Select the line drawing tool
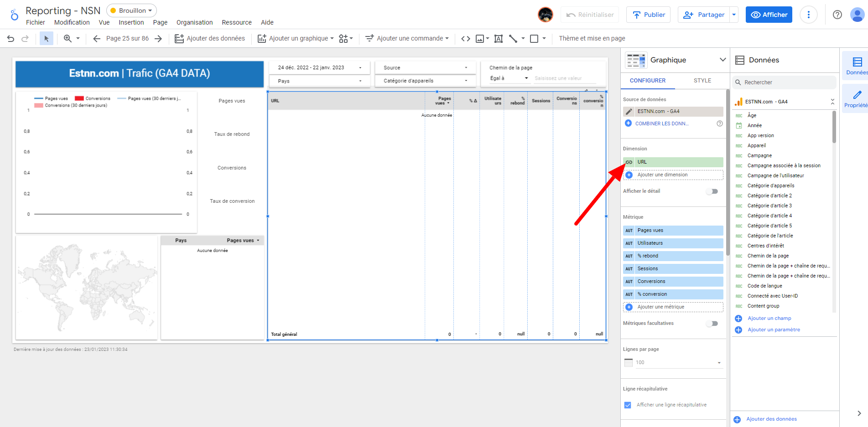 coord(513,39)
